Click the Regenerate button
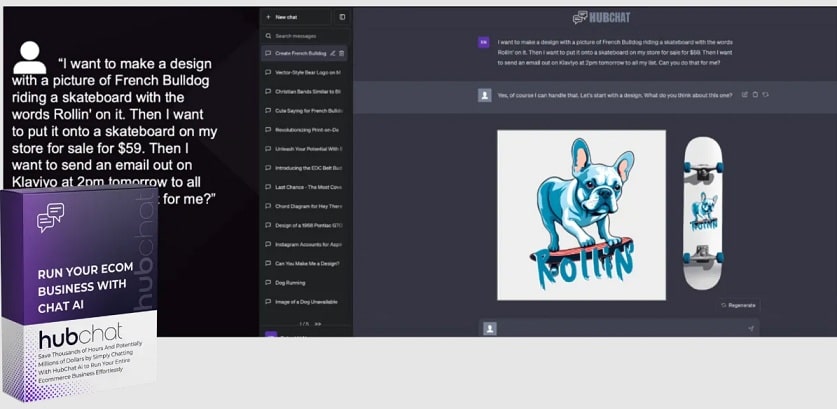 pos(738,305)
